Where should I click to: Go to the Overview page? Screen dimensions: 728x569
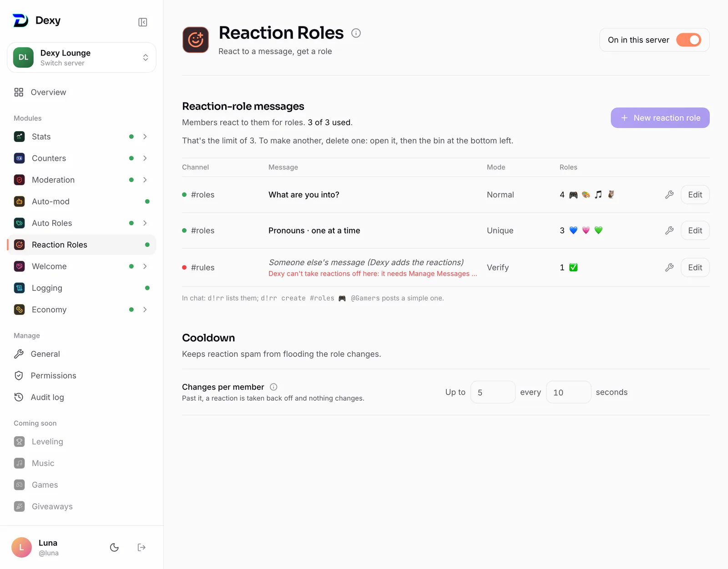81,92
